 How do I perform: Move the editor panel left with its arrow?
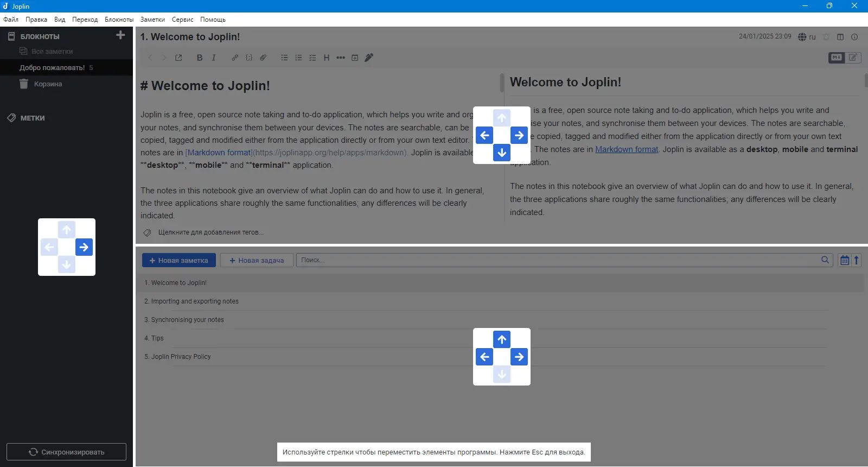tap(484, 135)
